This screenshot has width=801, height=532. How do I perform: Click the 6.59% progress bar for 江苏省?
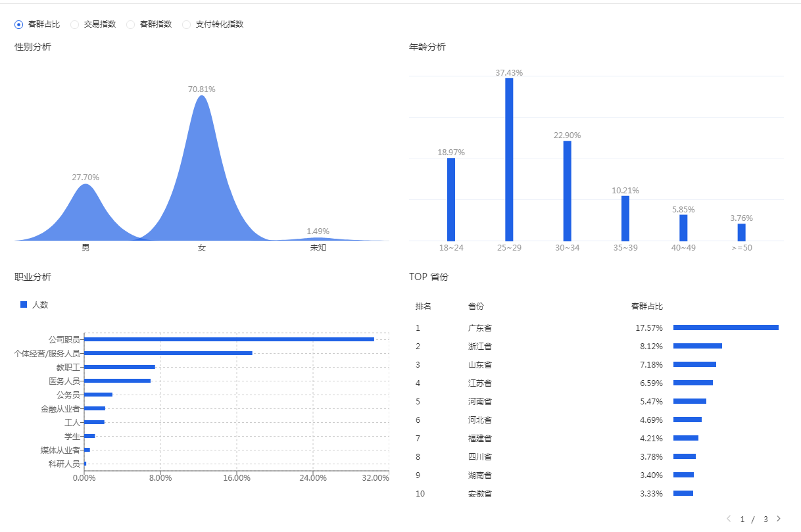693,383
